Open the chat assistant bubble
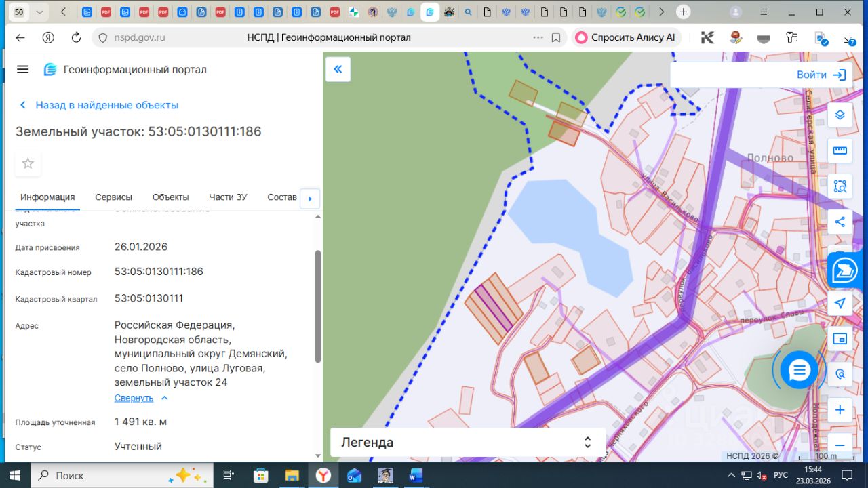Image resolution: width=868 pixels, height=488 pixels. pyautogui.click(x=799, y=369)
